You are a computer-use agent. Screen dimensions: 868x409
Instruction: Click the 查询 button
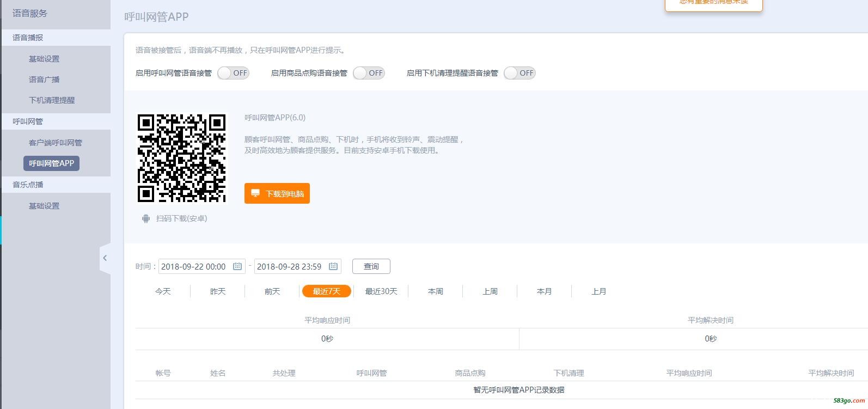tap(371, 266)
